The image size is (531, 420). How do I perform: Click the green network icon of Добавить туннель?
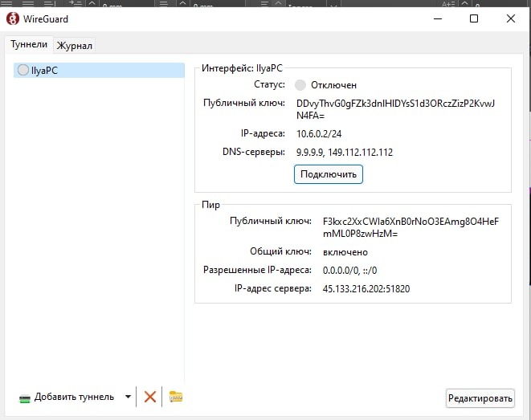pos(25,398)
